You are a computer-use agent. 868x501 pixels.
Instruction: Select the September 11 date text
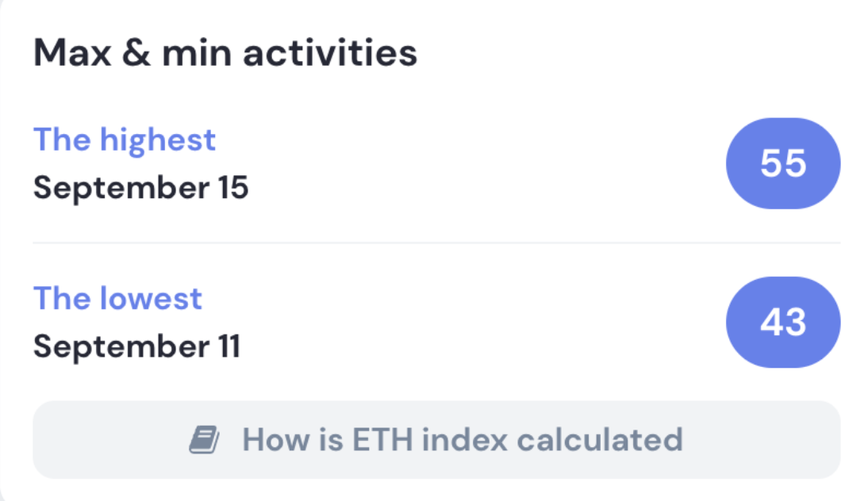tap(136, 347)
